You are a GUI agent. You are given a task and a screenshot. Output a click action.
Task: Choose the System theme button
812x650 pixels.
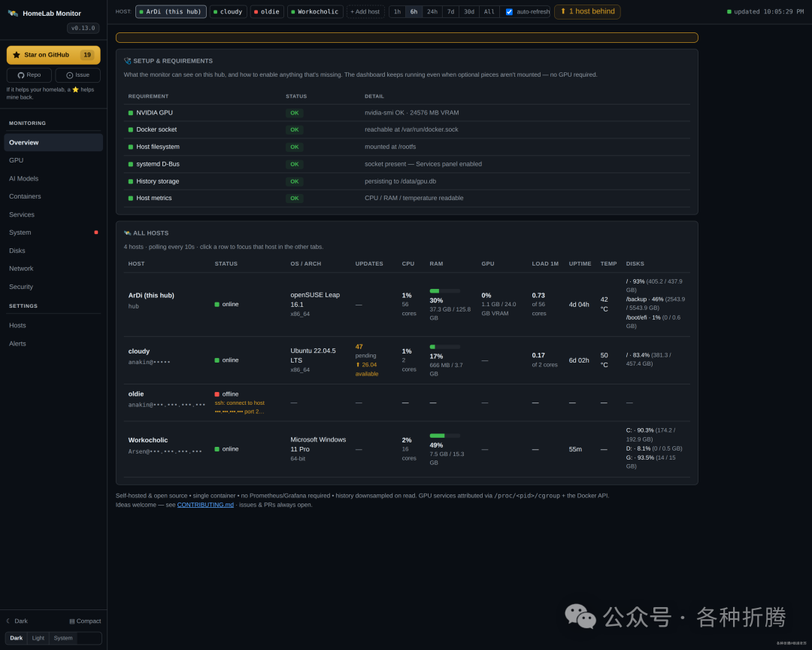tap(63, 638)
